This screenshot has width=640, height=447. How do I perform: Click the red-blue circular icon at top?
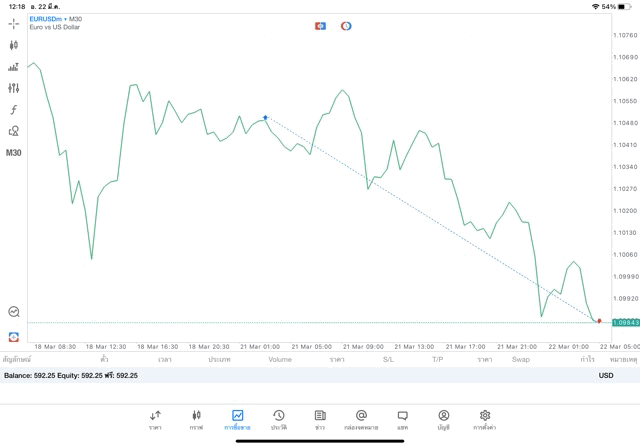coord(346,25)
